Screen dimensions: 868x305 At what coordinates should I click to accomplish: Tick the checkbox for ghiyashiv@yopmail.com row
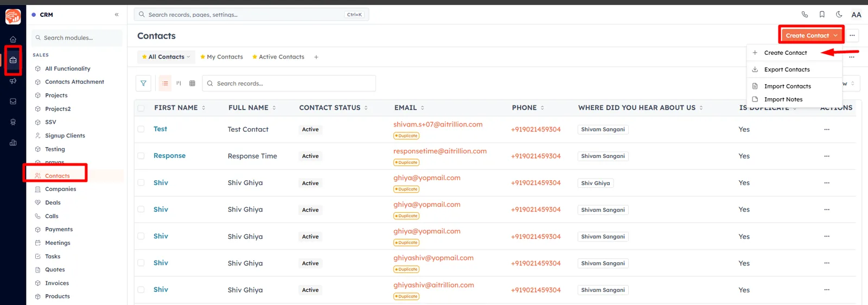click(141, 263)
